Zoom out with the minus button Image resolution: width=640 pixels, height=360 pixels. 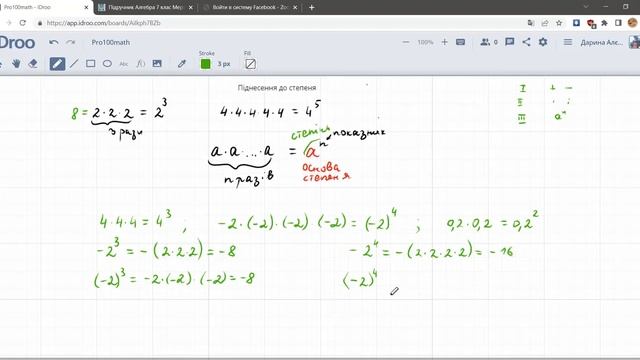(406, 42)
